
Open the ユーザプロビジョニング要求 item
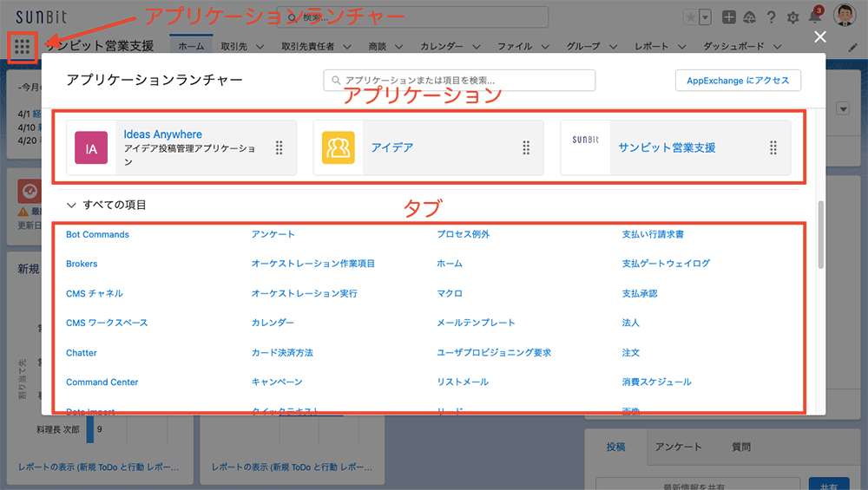tap(494, 353)
